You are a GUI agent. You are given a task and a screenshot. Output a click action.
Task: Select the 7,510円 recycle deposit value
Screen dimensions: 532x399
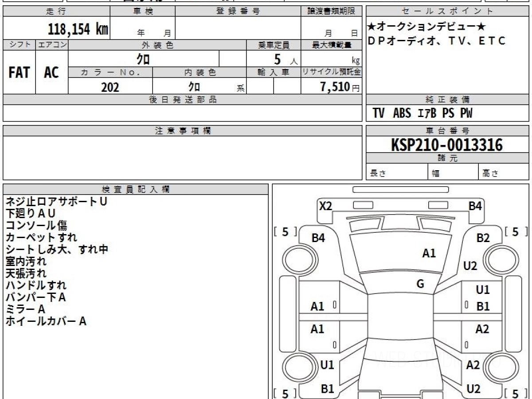340,87
